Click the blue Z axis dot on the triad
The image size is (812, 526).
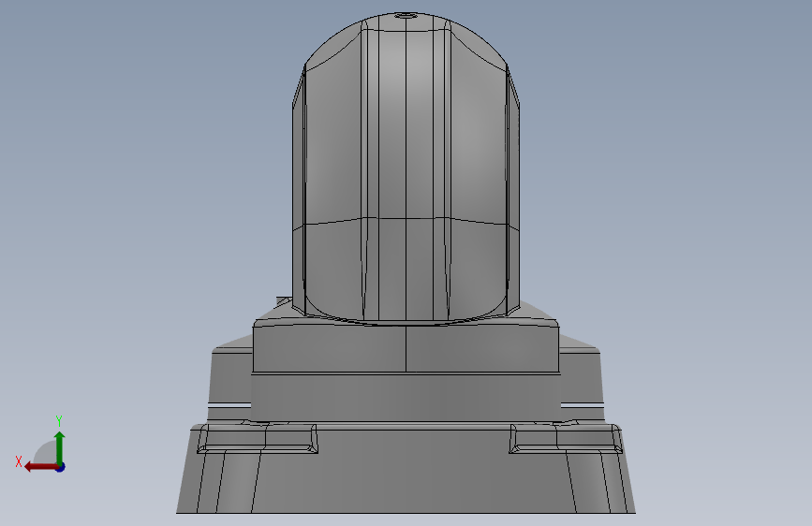(x=61, y=467)
